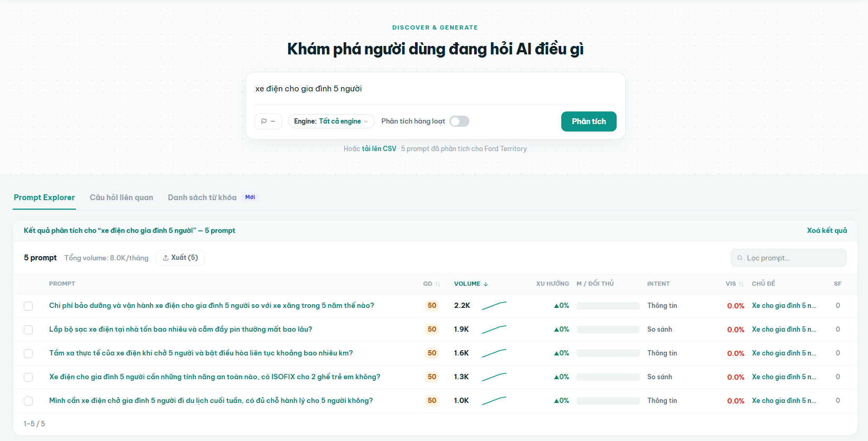Open the 'Chi phí bảo dưỡng và vận hành' prompt
Viewport: 868px width, 441px height.
[212, 305]
